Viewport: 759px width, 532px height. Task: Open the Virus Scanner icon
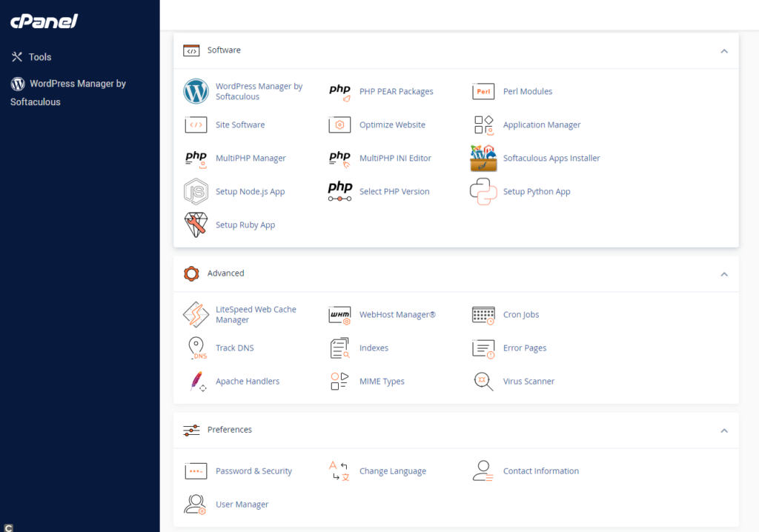click(483, 382)
